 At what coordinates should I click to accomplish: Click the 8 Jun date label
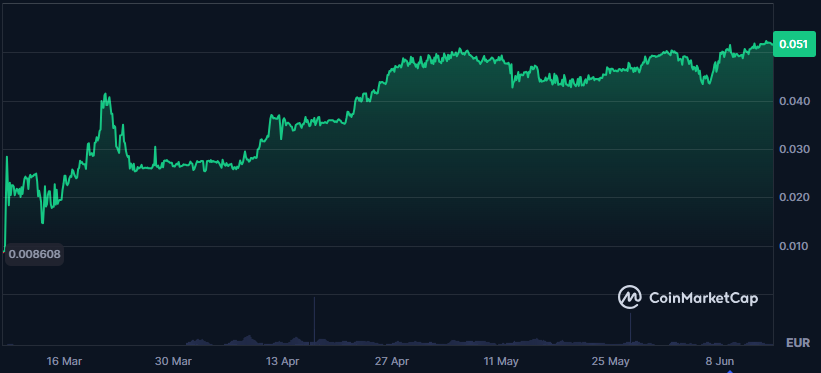coord(720,361)
